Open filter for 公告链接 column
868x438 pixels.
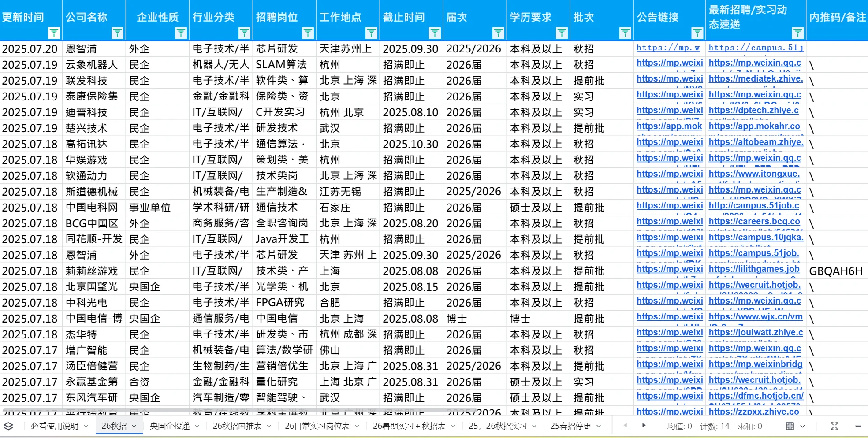point(697,33)
